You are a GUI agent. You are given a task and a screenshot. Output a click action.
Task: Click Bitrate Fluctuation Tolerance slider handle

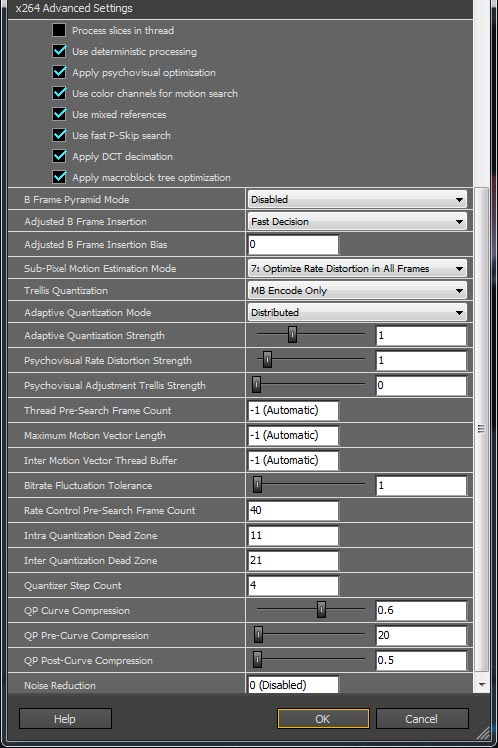[x=257, y=485]
